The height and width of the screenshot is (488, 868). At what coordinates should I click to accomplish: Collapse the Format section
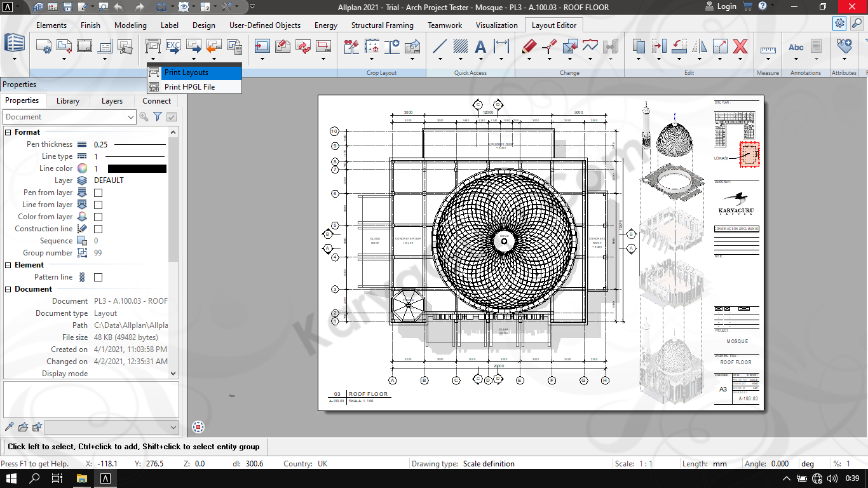point(8,132)
